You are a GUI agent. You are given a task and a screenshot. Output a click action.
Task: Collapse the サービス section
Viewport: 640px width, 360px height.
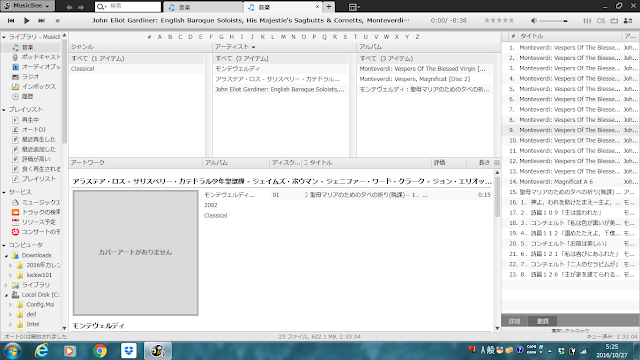(4, 192)
